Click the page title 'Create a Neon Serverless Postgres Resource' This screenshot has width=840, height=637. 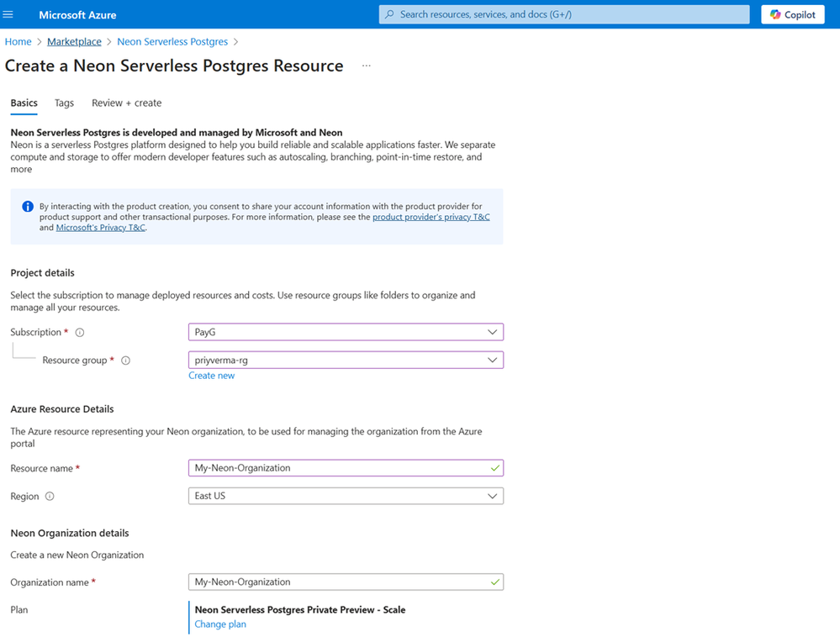click(174, 66)
